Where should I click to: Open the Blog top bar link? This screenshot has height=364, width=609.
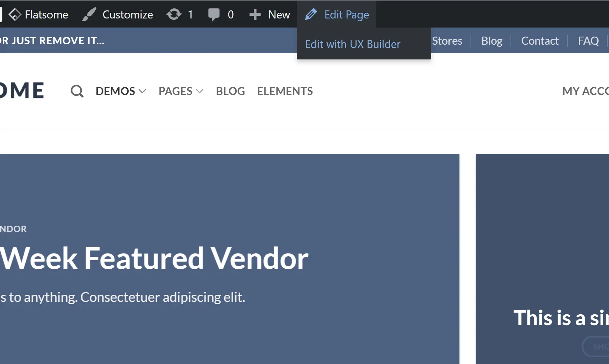click(492, 41)
